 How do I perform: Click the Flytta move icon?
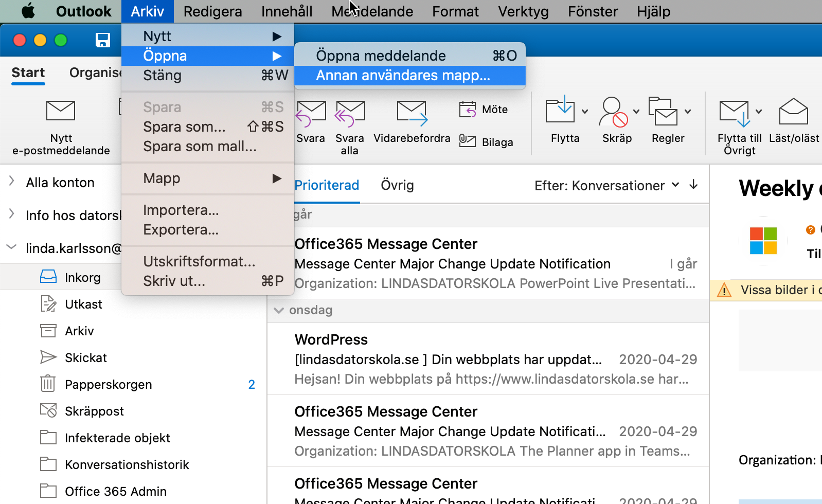click(x=560, y=109)
